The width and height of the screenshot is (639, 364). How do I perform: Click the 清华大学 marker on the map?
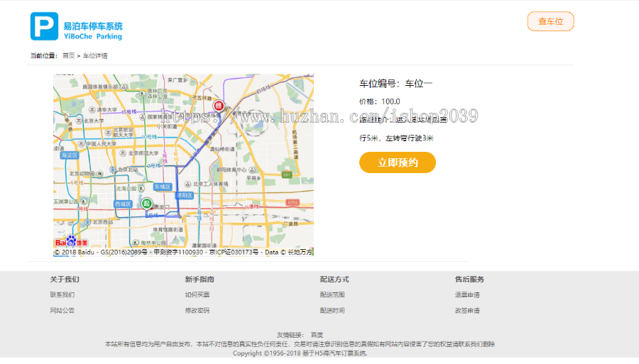tap(92, 110)
